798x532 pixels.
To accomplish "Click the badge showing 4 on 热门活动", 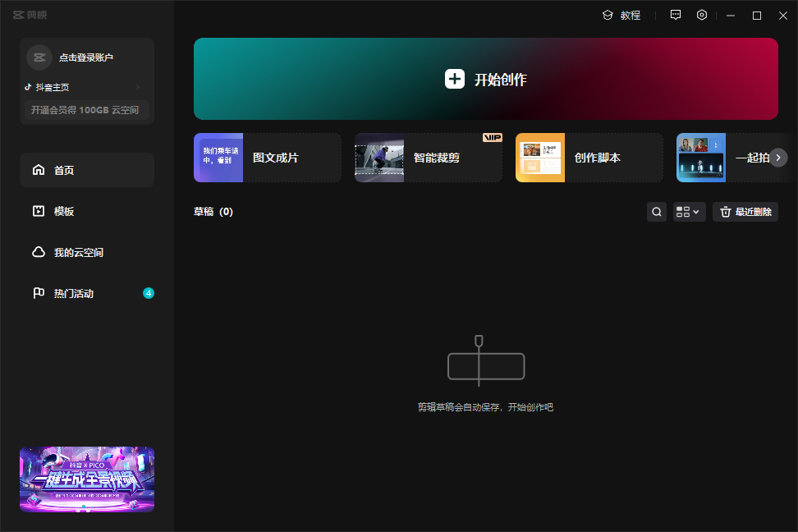I will coord(149,293).
